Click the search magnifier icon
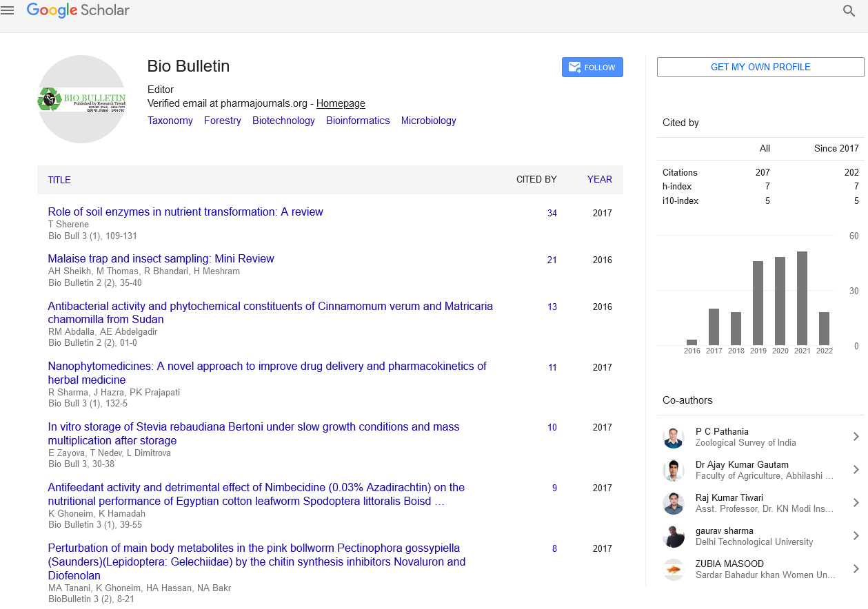 [x=849, y=11]
